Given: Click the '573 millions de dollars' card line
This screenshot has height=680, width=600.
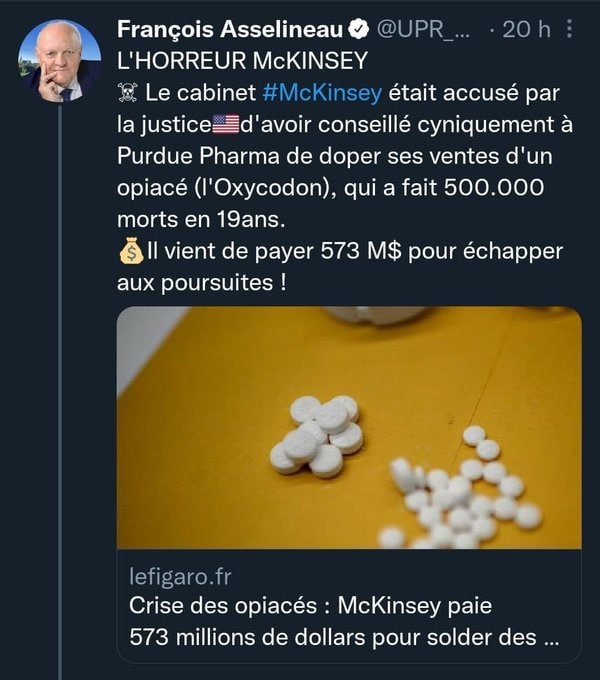Looking at the screenshot, I should [340, 636].
